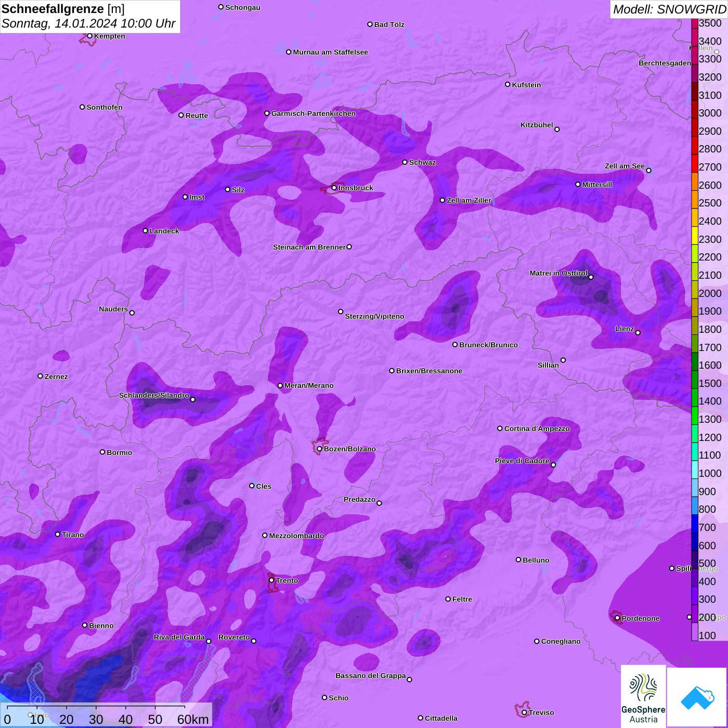Click the red legend swatch beside 2700
The image size is (728, 728).
[x=695, y=163]
